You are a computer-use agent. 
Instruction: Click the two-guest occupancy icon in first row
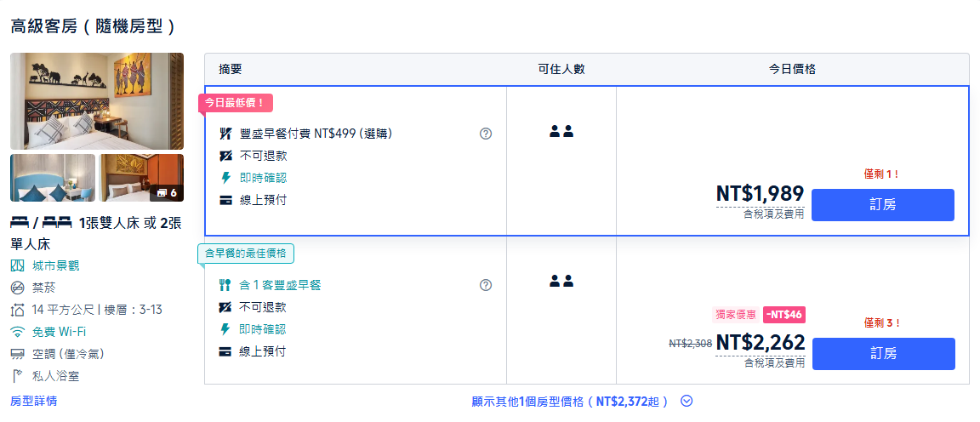(561, 131)
